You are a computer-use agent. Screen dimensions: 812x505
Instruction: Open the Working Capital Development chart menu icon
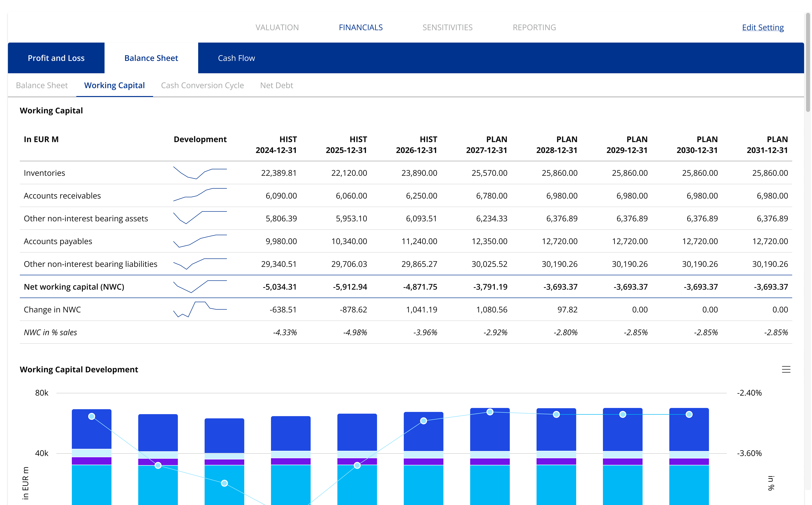click(x=786, y=369)
